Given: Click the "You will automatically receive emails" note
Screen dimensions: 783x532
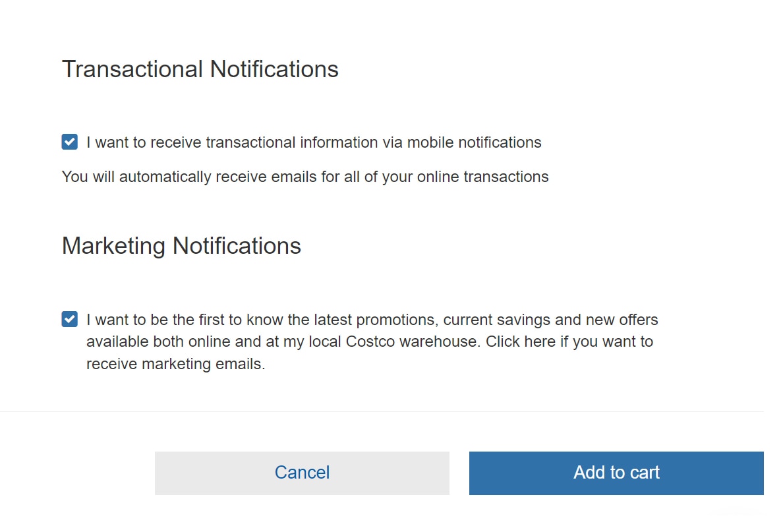Looking at the screenshot, I should 304,177.
